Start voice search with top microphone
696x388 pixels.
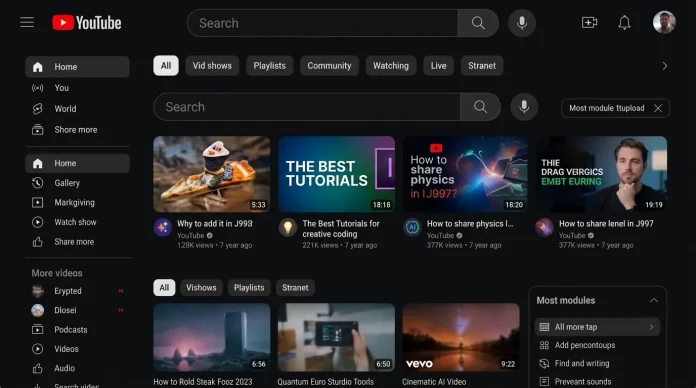tap(522, 23)
